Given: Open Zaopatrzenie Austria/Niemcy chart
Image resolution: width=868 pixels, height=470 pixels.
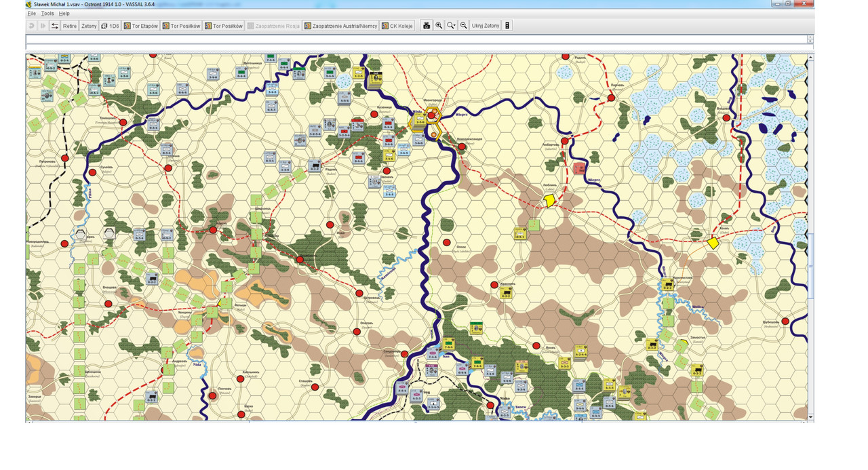Looking at the screenshot, I should (340, 26).
